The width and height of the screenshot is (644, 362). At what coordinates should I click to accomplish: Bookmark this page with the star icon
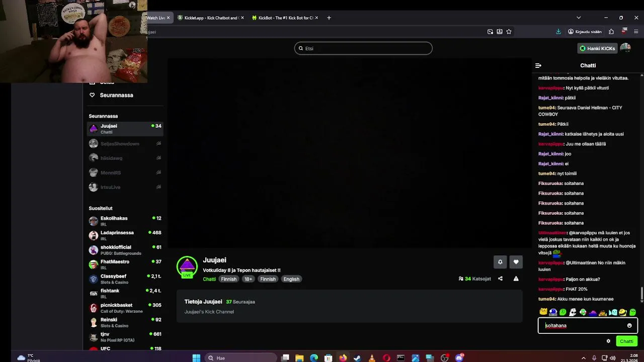tap(509, 31)
